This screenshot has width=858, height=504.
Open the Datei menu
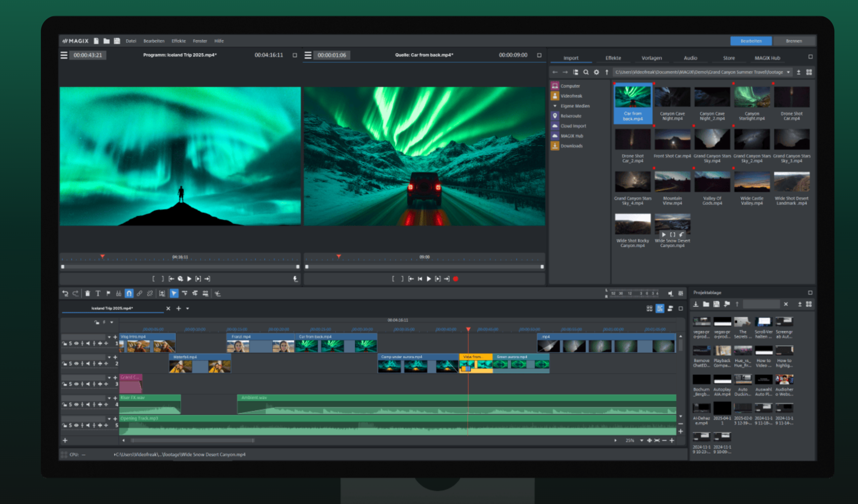pyautogui.click(x=131, y=41)
